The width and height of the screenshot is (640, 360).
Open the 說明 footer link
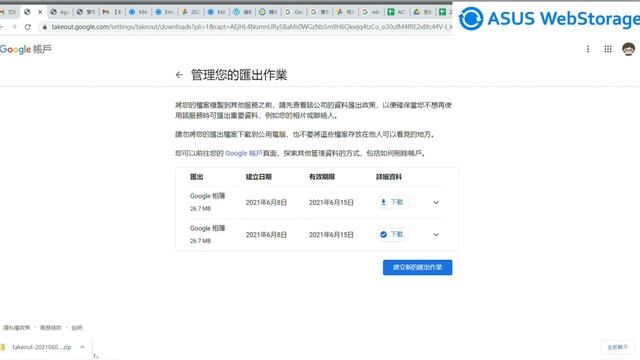(77, 328)
